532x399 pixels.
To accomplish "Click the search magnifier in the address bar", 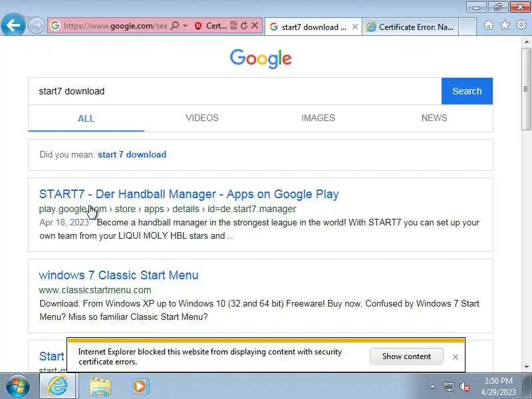I will 175,25.
